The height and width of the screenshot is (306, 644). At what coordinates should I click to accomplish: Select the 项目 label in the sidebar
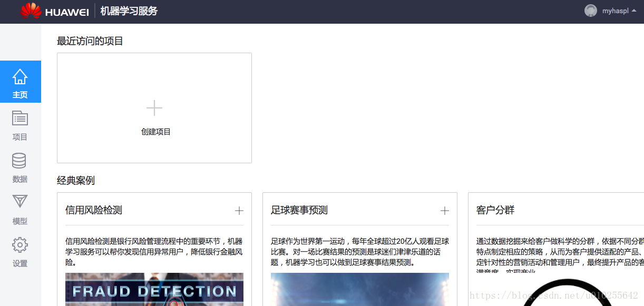tap(20, 137)
